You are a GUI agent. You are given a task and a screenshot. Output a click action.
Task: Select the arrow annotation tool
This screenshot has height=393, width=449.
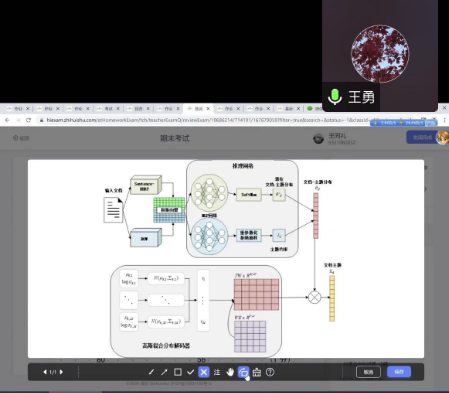click(x=164, y=372)
